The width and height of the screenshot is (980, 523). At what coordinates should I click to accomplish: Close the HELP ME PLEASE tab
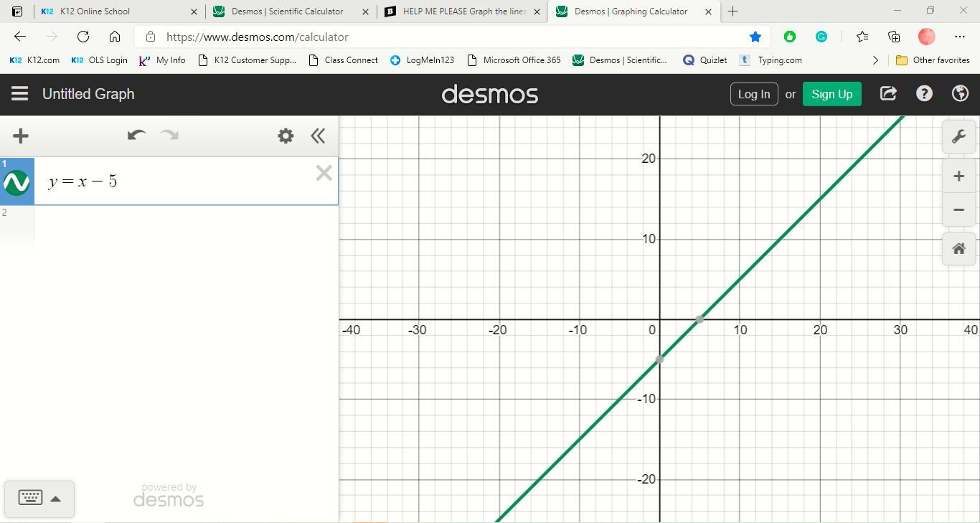point(537,11)
